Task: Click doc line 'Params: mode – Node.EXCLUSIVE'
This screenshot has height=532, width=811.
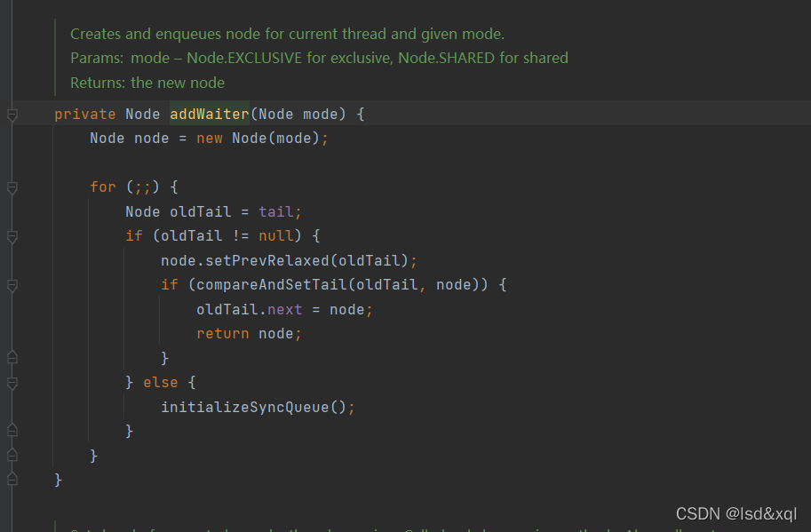Action: click(319, 58)
